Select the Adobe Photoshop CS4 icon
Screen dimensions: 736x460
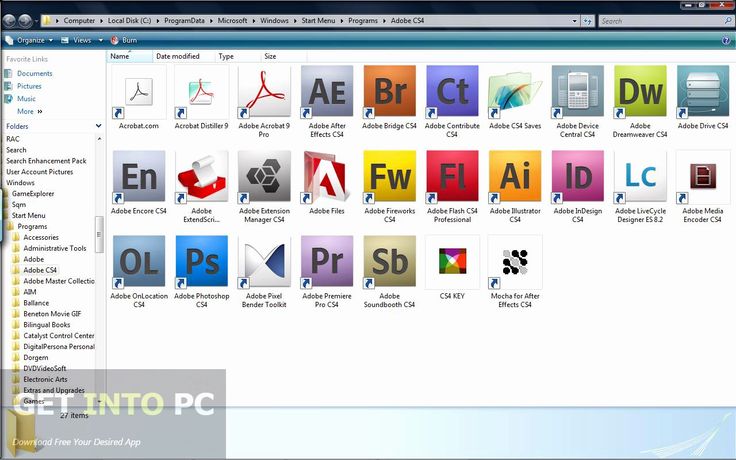click(x=201, y=262)
